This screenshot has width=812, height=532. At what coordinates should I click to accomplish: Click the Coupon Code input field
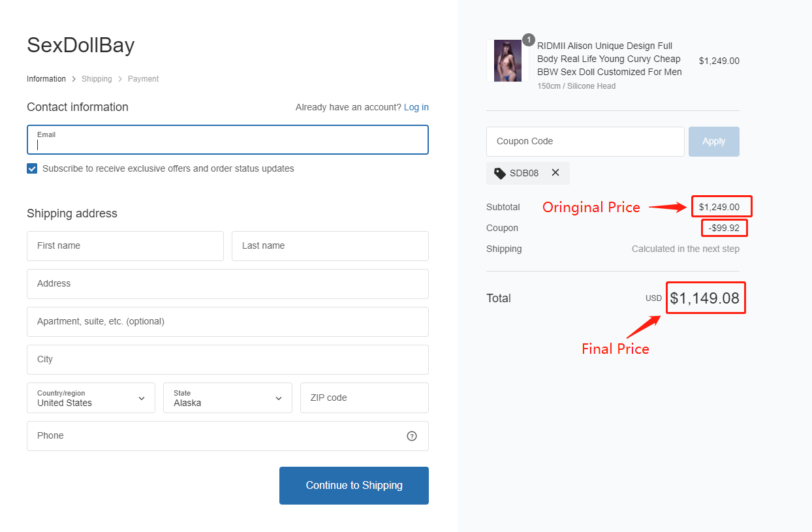[x=585, y=142]
